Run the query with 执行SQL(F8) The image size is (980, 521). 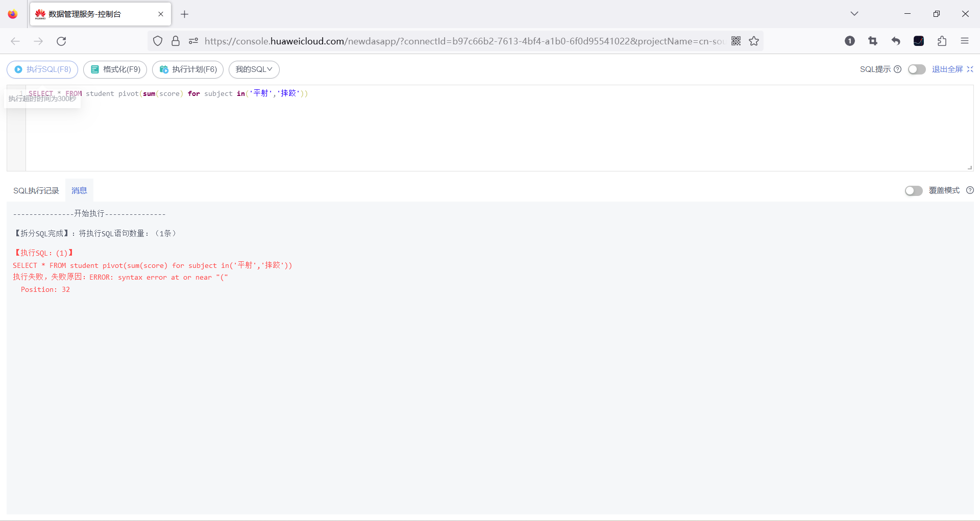(x=42, y=69)
